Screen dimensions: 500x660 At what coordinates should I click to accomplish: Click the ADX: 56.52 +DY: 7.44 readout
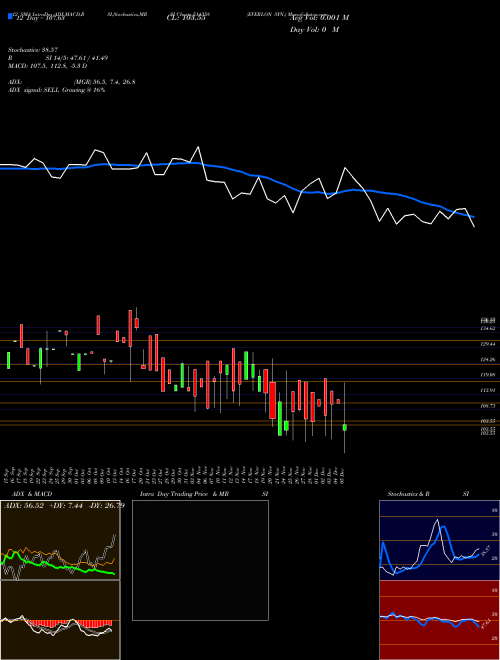[x=64, y=505]
